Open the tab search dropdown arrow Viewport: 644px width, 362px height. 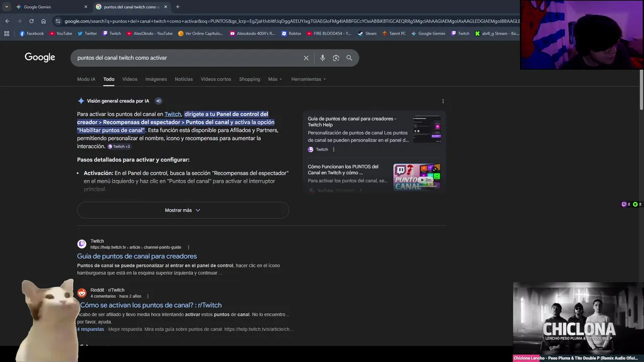(6, 7)
